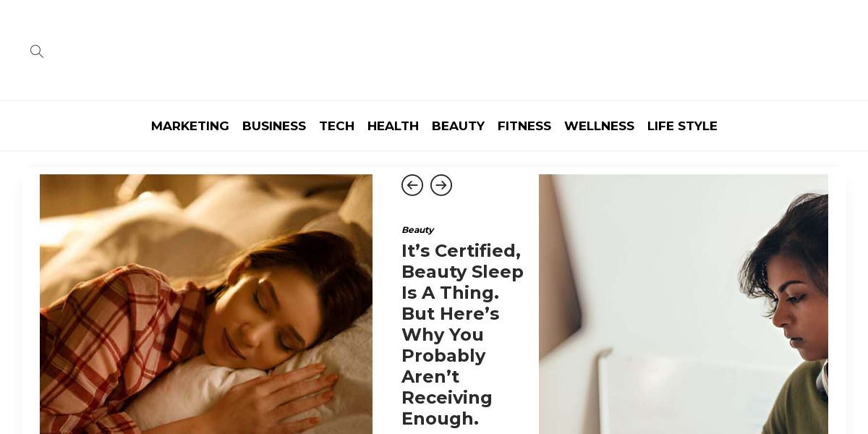Launch site search from the header
Screen dimensions: 868x434
[37, 51]
